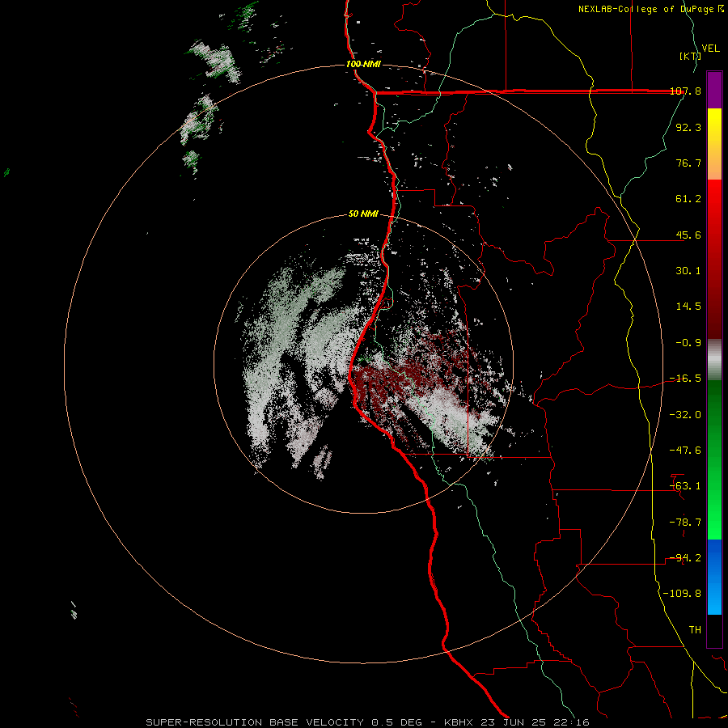Select the 92.3 scale value
The image size is (728, 728).
point(688,127)
